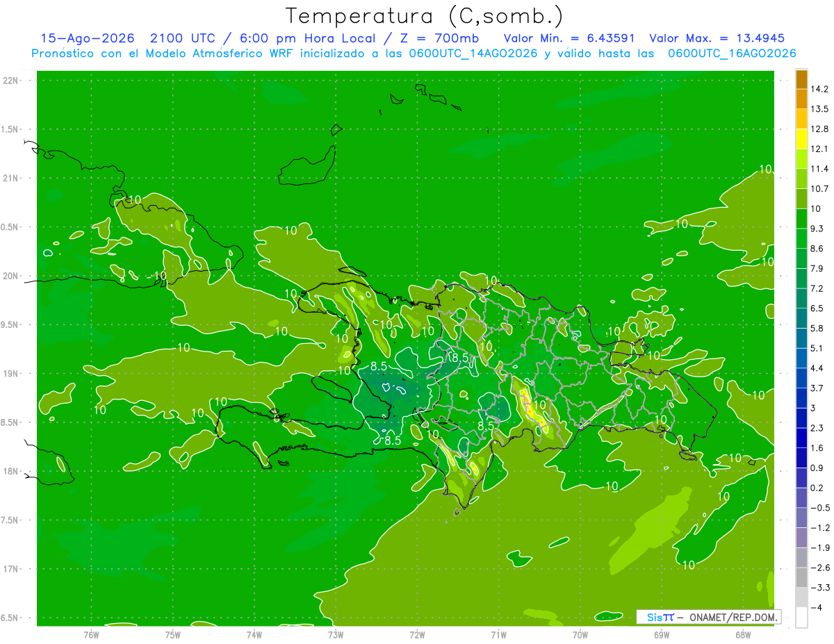Click the legend value -3.3
This screenshot has width=834, height=644.
(820, 588)
